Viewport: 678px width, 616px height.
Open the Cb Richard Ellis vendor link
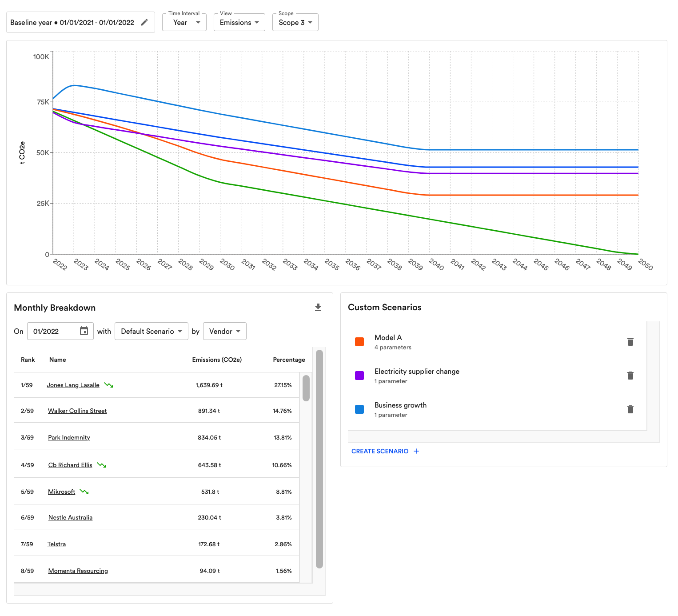(x=70, y=465)
